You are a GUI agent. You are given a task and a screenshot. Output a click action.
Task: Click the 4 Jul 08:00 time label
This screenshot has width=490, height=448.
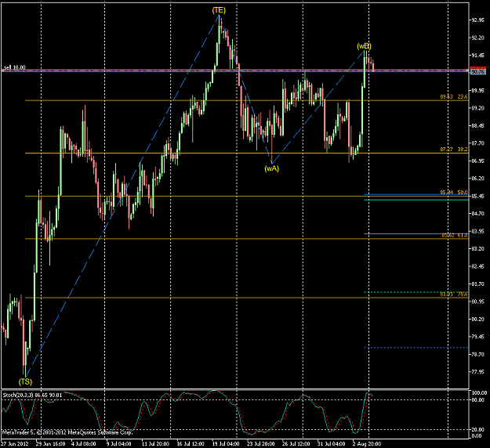(83, 443)
